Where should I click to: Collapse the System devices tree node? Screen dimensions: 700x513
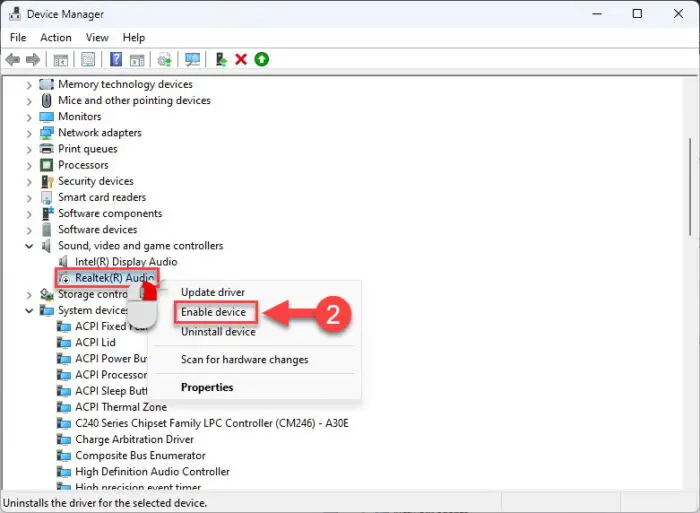[x=29, y=310]
